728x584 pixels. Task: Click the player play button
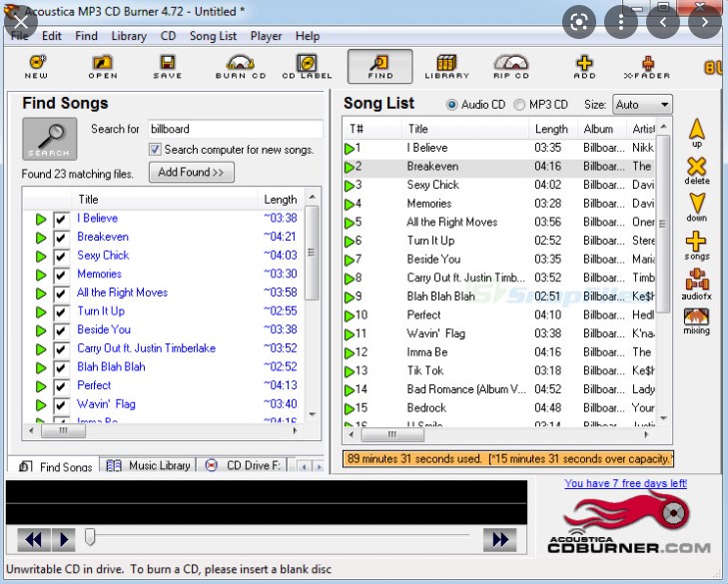(x=64, y=539)
